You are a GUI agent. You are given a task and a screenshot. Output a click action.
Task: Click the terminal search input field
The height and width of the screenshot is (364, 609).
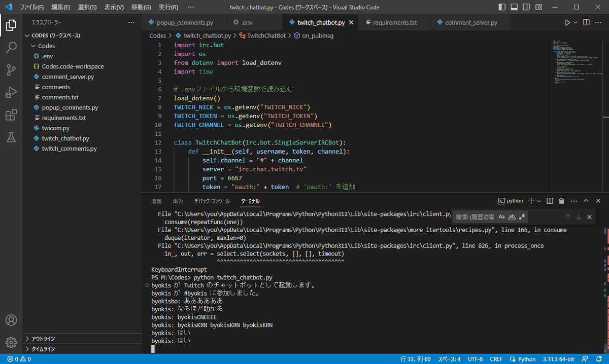tap(475, 217)
